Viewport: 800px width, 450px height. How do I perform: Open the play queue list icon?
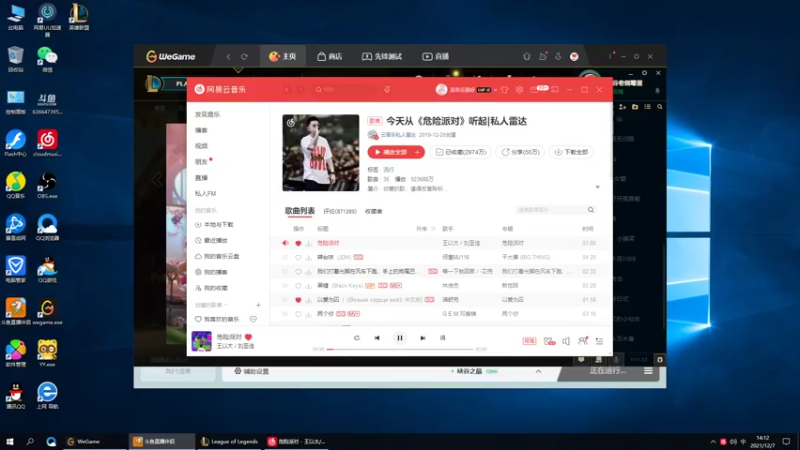click(599, 341)
